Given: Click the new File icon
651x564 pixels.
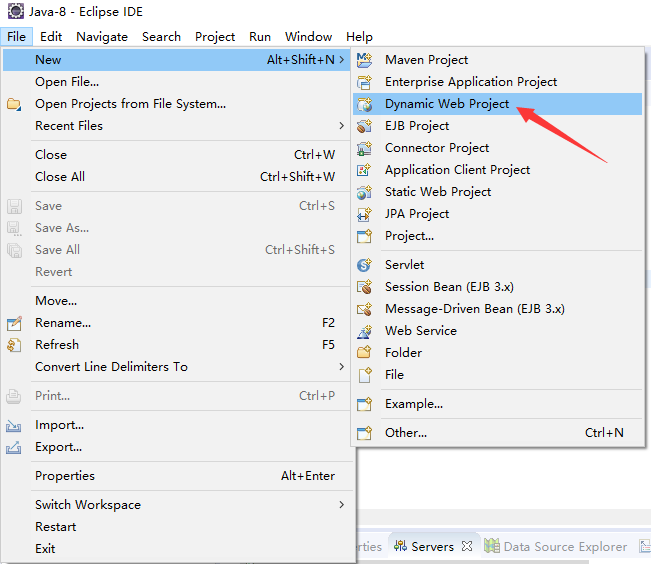Looking at the screenshot, I should 364,375.
